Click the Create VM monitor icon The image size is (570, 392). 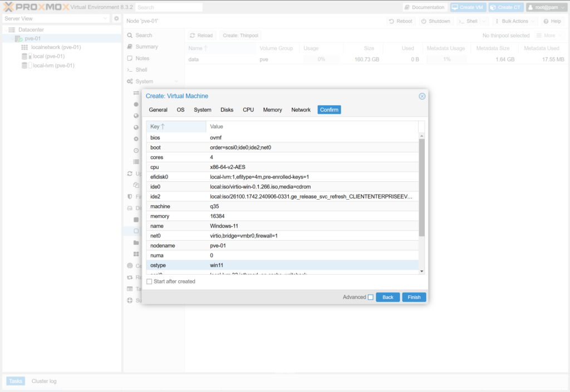click(455, 7)
